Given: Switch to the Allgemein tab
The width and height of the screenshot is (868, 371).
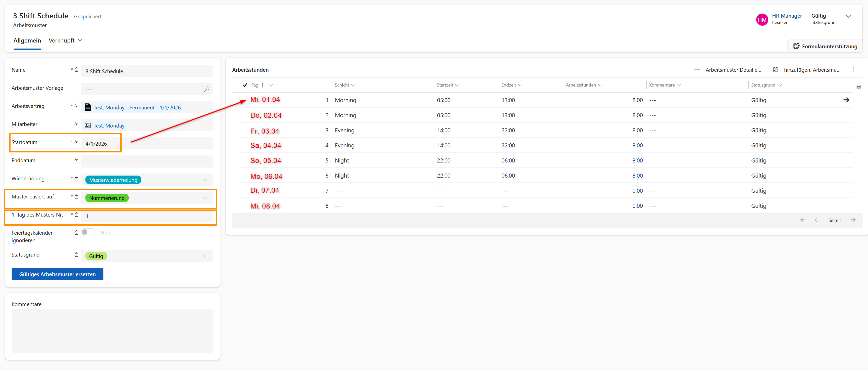Looking at the screenshot, I should (x=27, y=40).
